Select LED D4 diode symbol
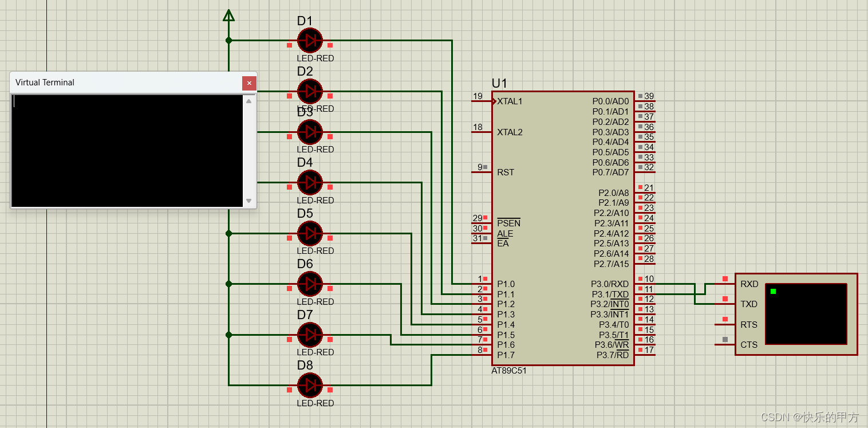This screenshot has width=868, height=428. (x=310, y=183)
